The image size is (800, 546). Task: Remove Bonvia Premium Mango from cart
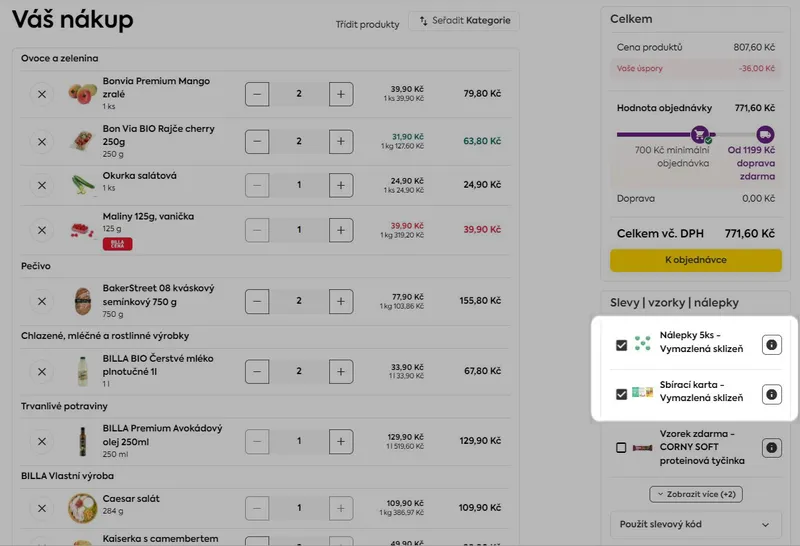[x=42, y=93]
